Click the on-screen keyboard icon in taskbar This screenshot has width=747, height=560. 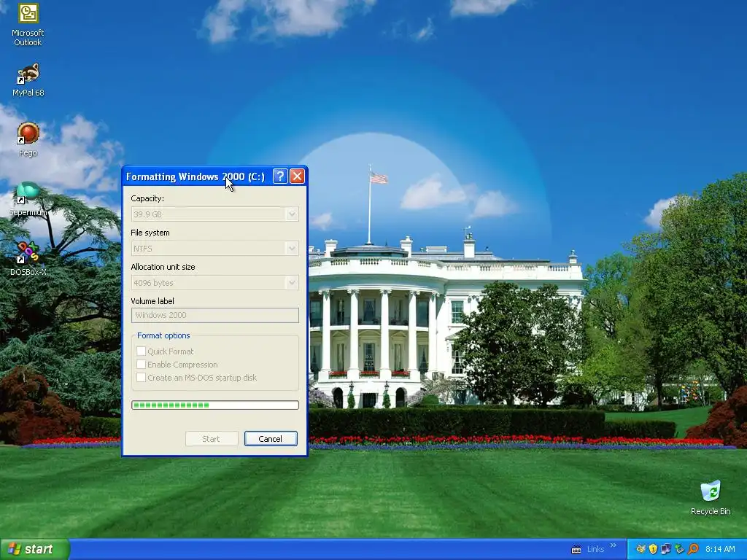point(576,550)
